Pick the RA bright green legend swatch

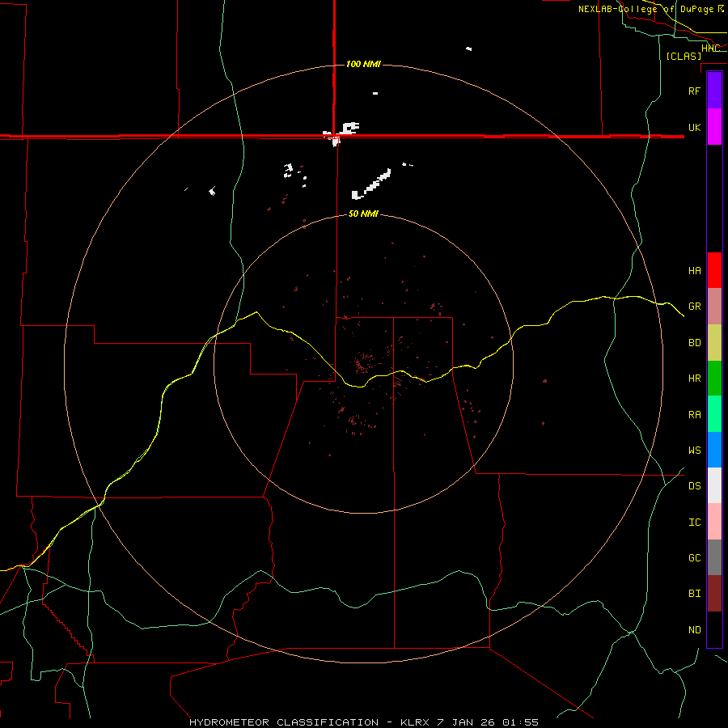(x=714, y=414)
